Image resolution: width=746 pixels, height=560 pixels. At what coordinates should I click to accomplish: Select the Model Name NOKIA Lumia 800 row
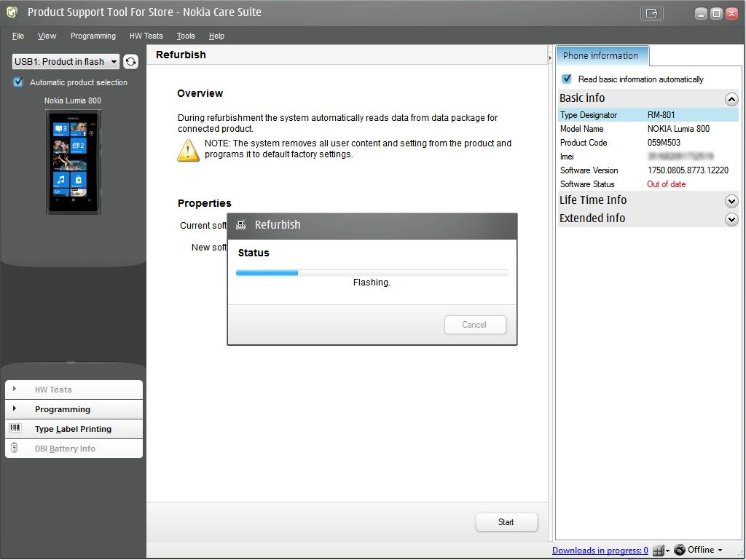[x=648, y=129]
